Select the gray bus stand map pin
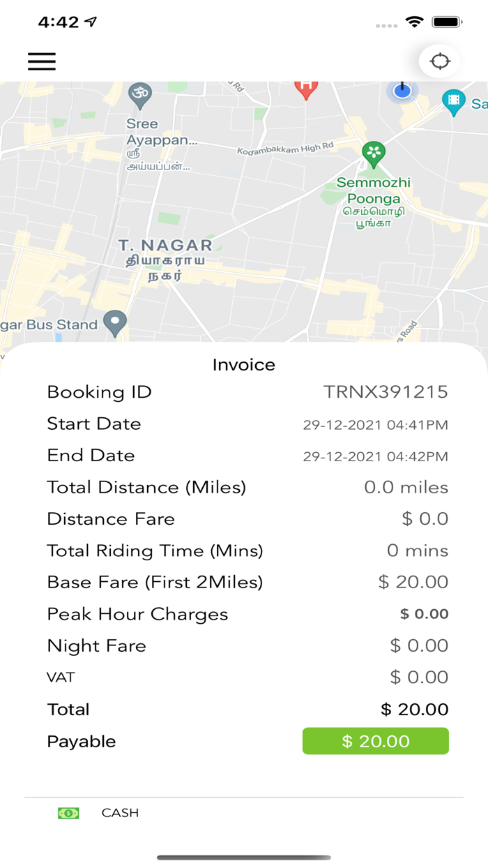 [x=114, y=322]
